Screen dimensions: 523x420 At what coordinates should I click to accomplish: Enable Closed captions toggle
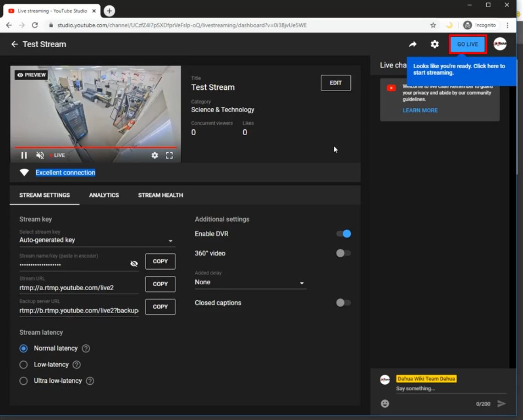coord(343,303)
